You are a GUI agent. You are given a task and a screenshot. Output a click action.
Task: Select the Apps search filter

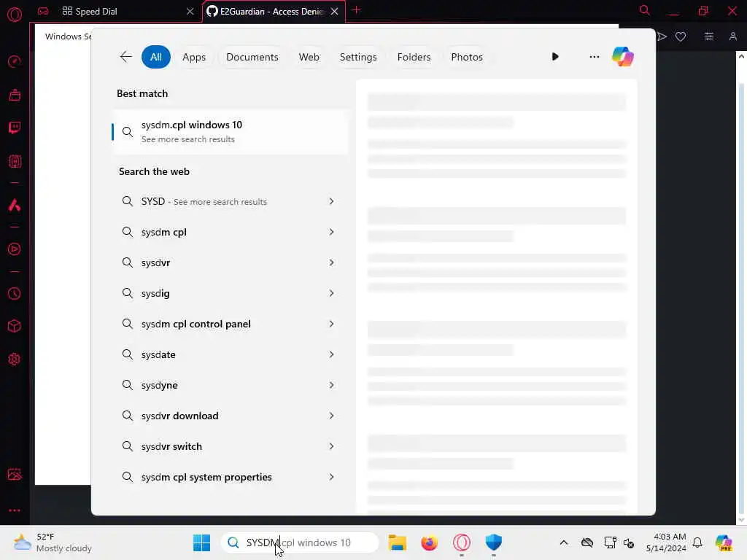[x=194, y=57]
